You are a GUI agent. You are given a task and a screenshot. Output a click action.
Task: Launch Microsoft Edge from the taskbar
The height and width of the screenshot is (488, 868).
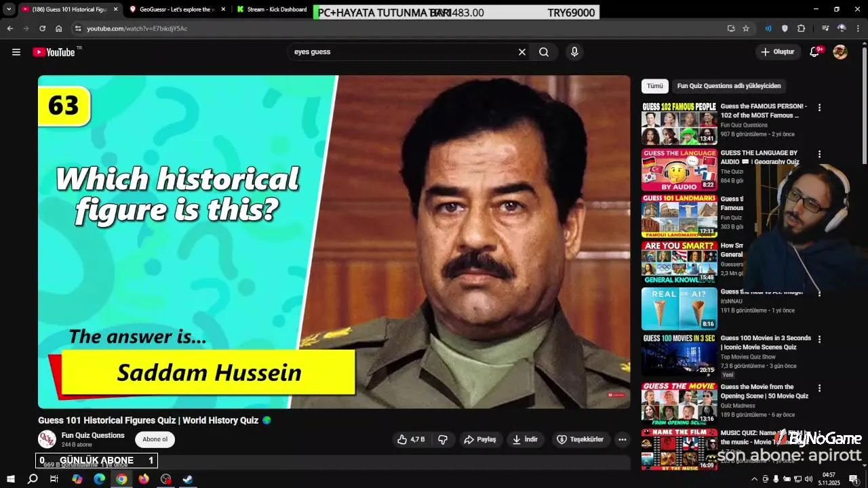click(x=99, y=479)
